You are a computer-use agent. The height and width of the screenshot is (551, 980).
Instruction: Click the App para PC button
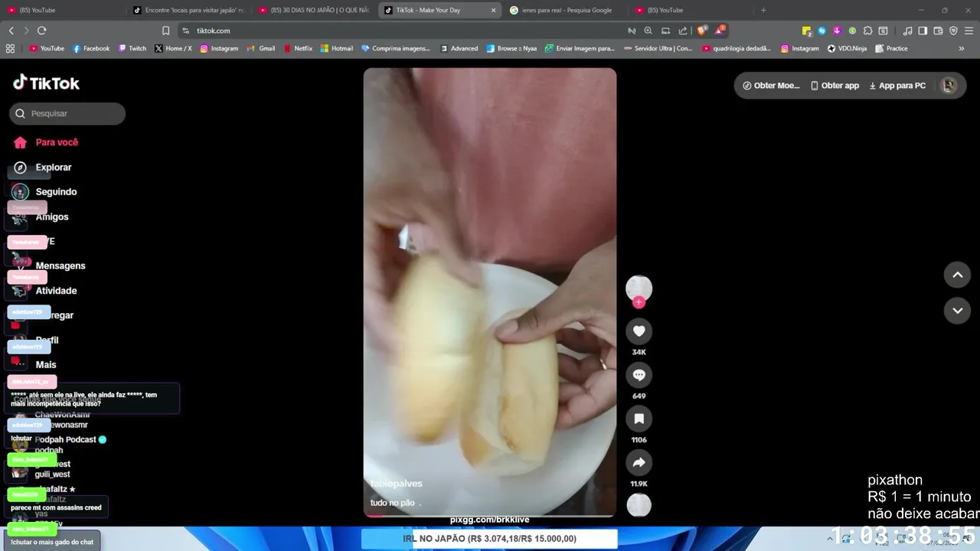pos(897,86)
